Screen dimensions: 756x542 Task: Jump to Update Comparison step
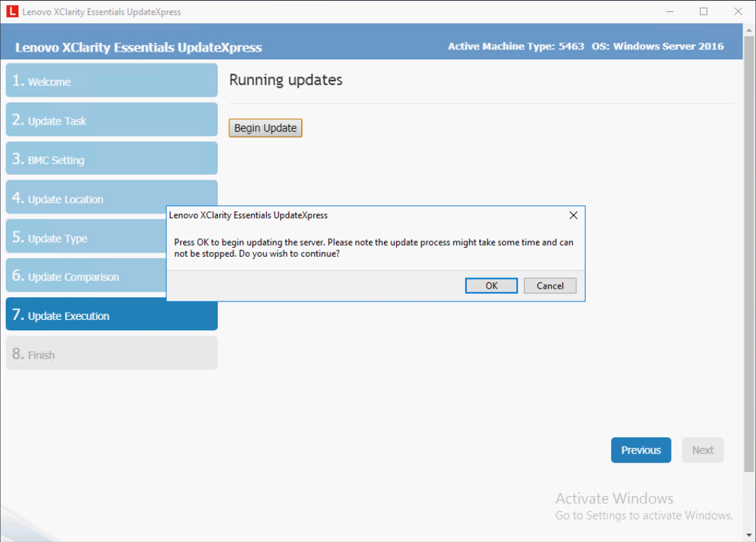[x=85, y=277]
